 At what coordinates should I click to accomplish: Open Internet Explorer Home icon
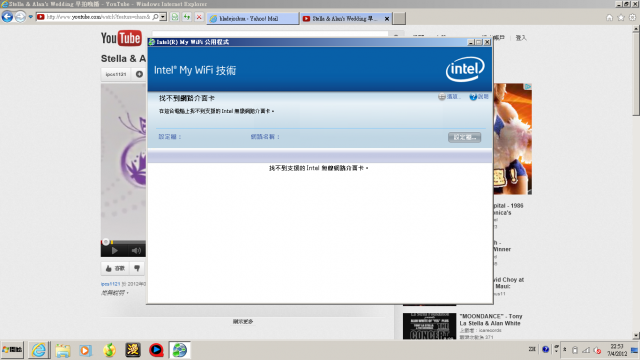click(609, 18)
